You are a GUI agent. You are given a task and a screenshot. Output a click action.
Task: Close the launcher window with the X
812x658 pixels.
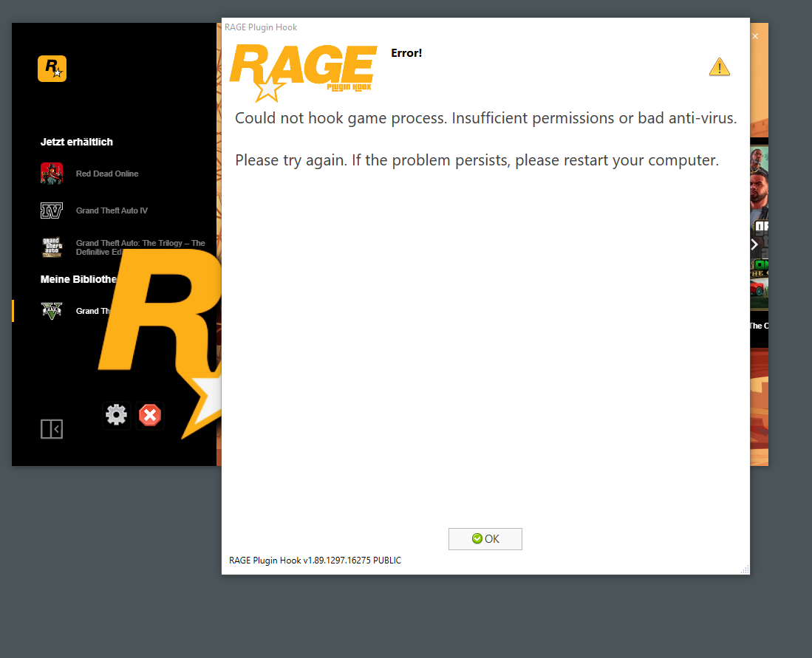tap(755, 36)
